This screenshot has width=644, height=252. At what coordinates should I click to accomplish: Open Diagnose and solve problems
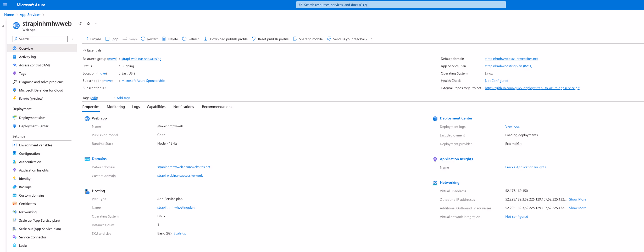point(41,82)
